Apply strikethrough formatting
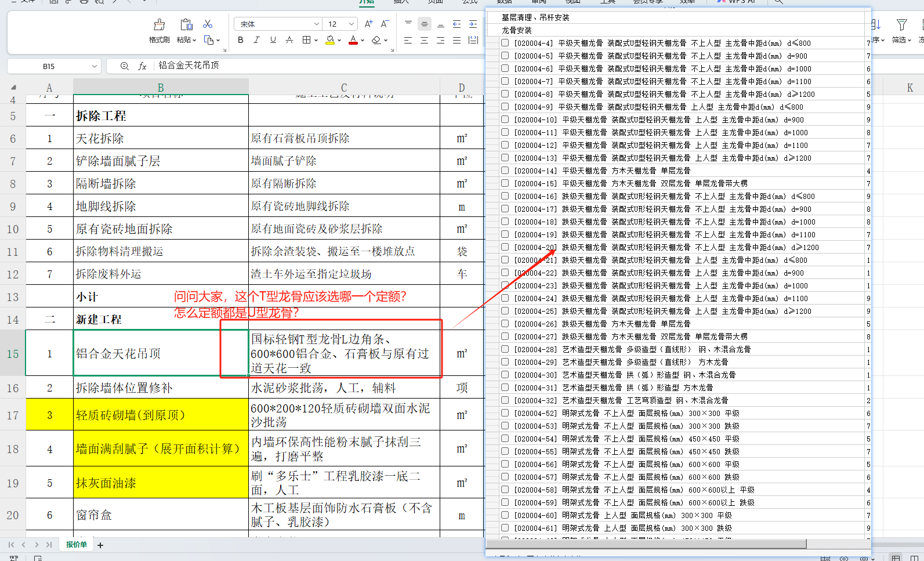 [289, 40]
